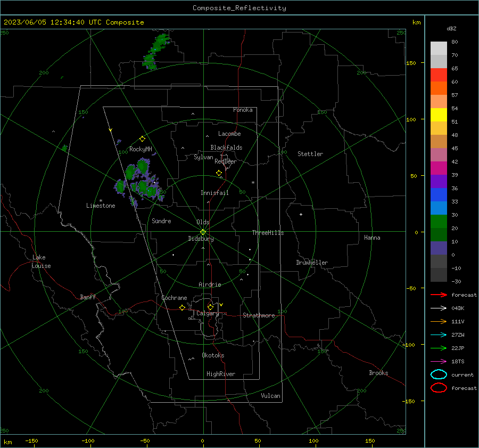Click the Sylvan label
Viewport: 479px width, 448px height.
click(203, 157)
